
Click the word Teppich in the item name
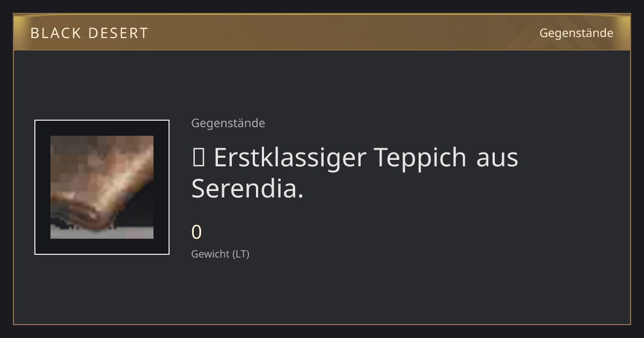click(x=421, y=158)
